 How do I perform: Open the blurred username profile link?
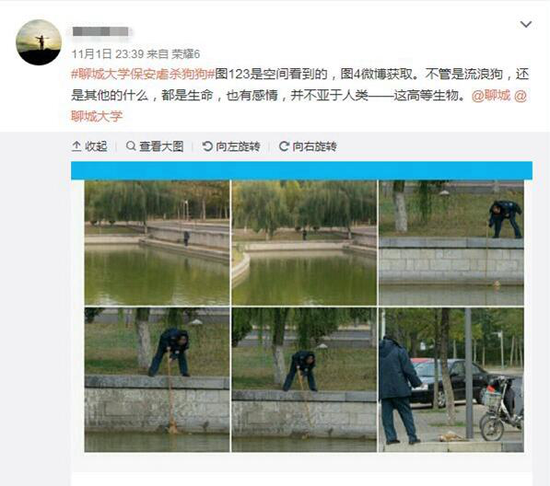coord(101,32)
